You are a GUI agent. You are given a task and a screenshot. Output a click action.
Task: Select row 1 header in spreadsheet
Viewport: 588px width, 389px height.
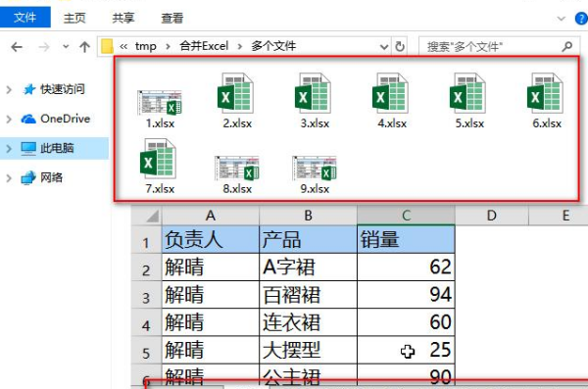coord(146,239)
